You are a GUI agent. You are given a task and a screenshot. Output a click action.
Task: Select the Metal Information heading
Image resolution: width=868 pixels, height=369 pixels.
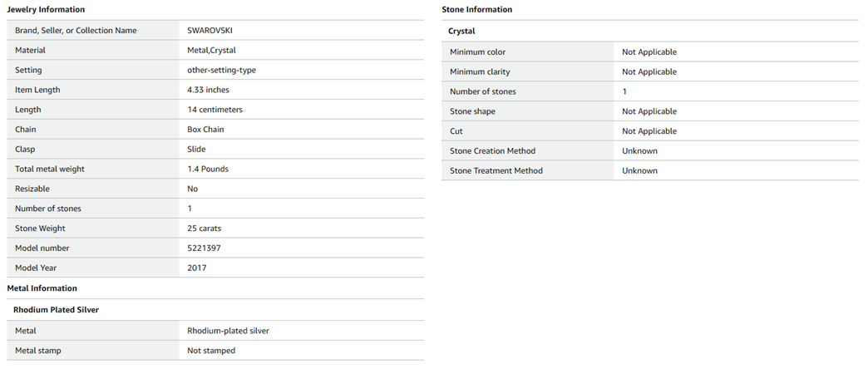42,288
